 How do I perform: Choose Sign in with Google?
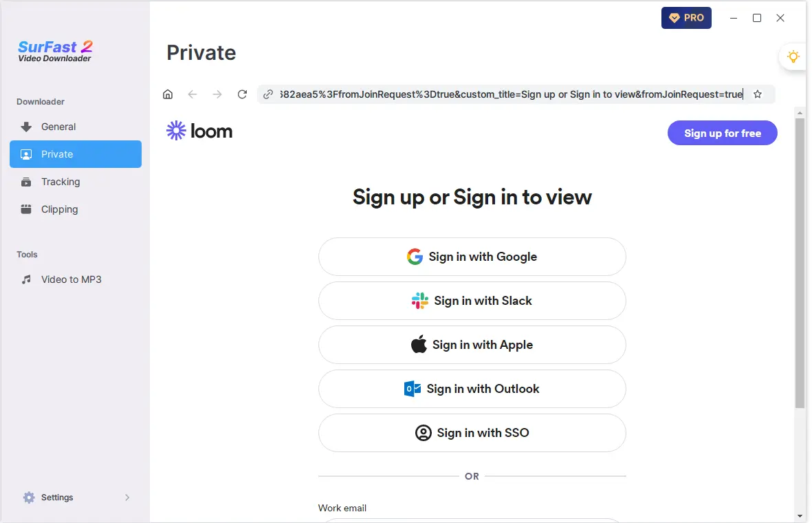tap(472, 257)
